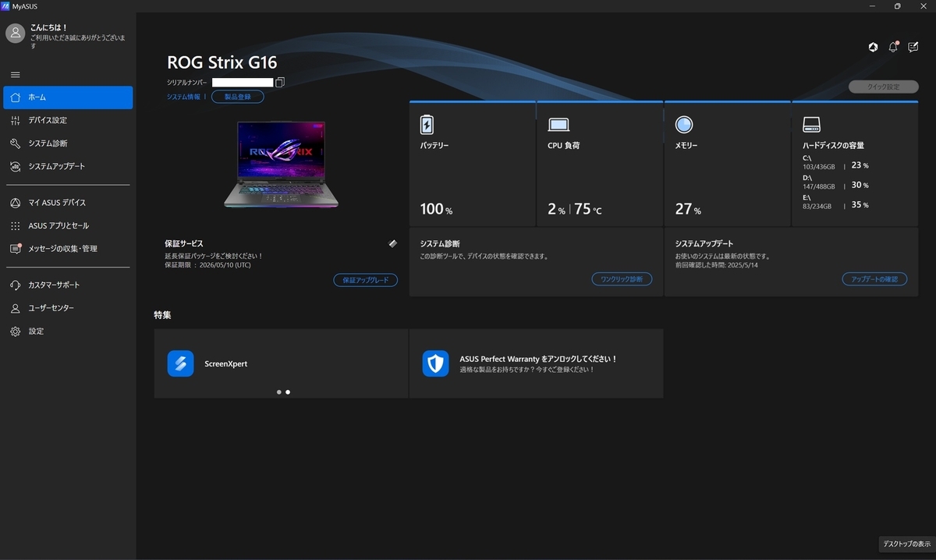Click the E:\ drive 35% usage entry
Viewport: 936px width, 560px height.
tap(835, 202)
